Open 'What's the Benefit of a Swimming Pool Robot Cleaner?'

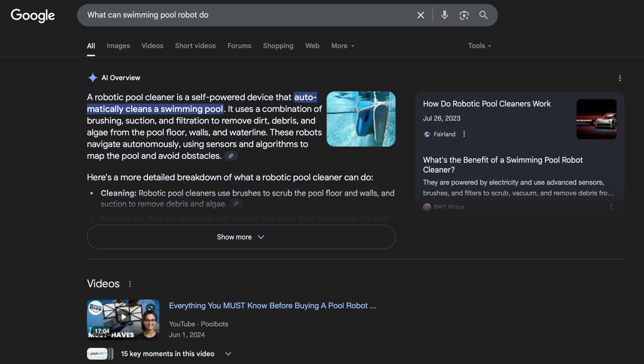click(x=503, y=165)
